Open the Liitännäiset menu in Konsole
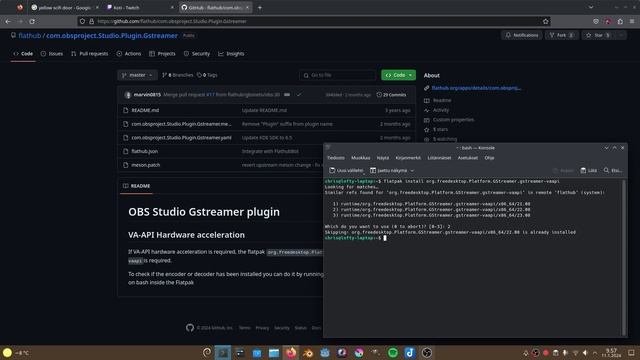This screenshot has height=360, width=640. (439, 158)
